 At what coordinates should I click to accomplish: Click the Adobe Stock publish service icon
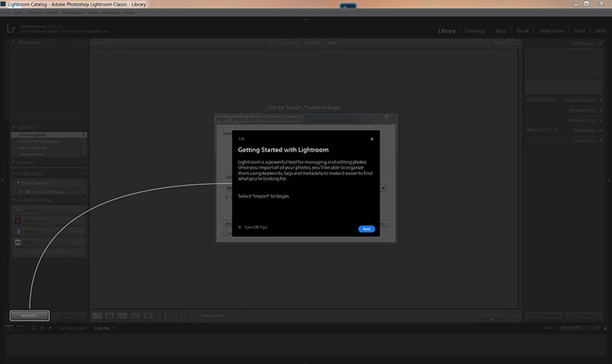(18, 221)
